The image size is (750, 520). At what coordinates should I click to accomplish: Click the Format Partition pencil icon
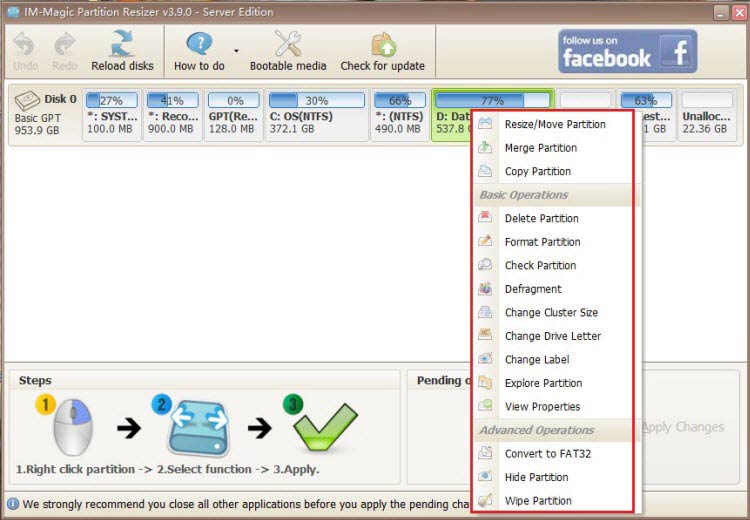click(485, 241)
